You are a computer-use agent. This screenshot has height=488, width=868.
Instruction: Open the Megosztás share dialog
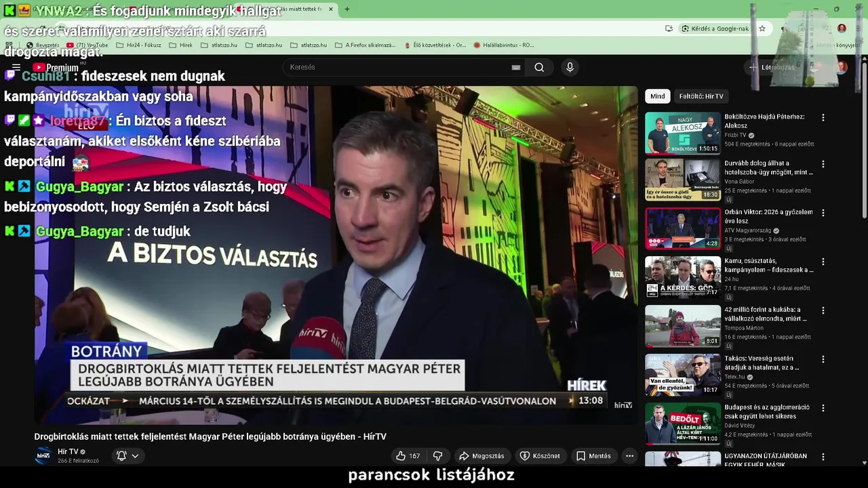[481, 456]
